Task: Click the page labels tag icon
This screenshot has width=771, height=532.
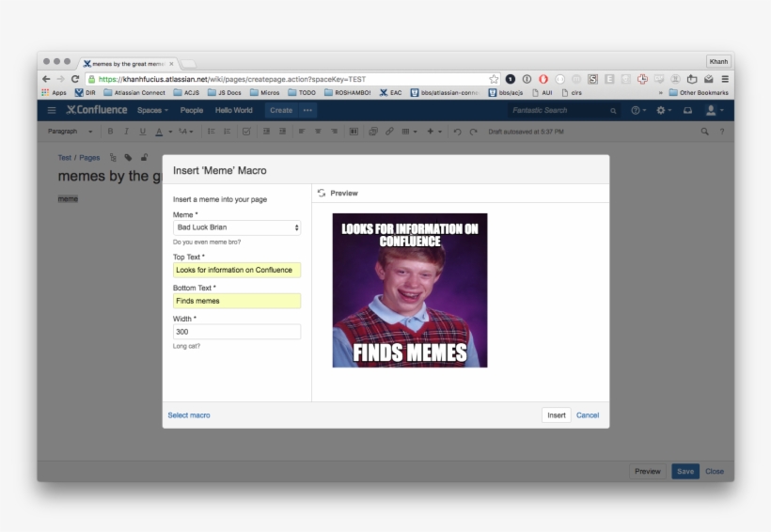Action: [128, 158]
